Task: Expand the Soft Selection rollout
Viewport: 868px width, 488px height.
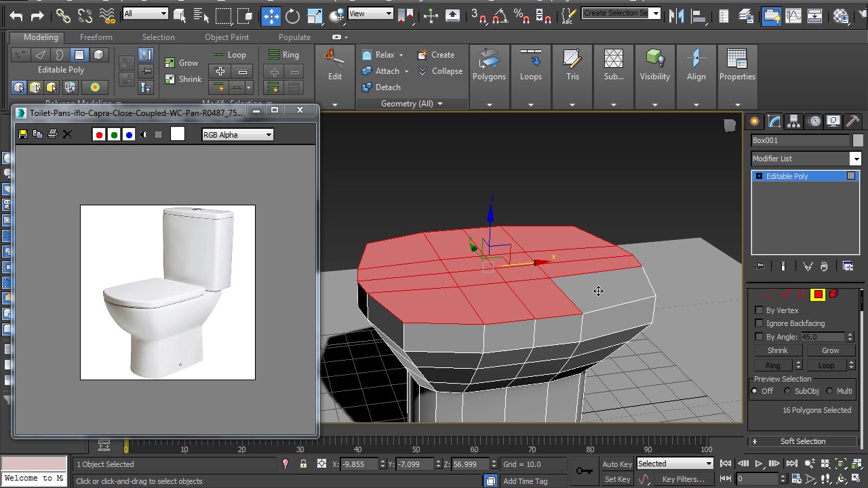Action: pos(803,441)
